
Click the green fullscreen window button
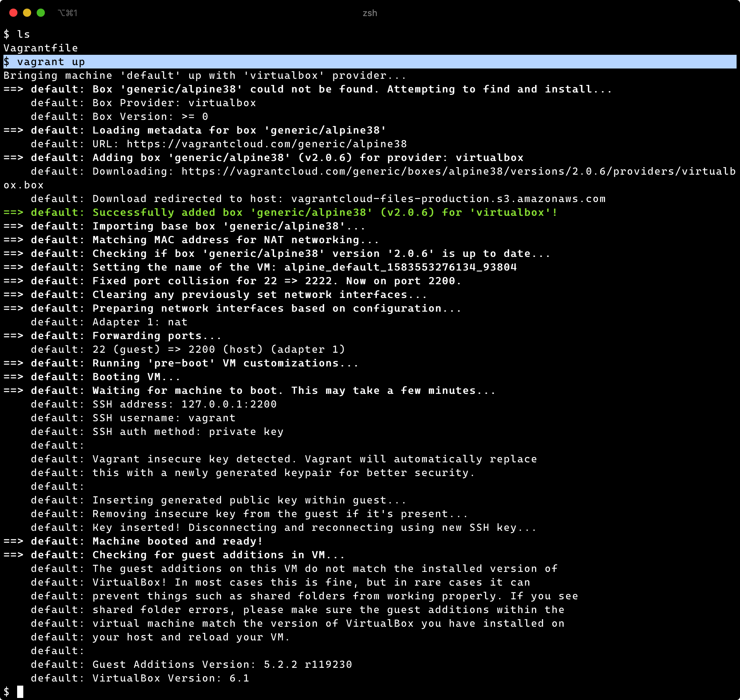[x=41, y=13]
